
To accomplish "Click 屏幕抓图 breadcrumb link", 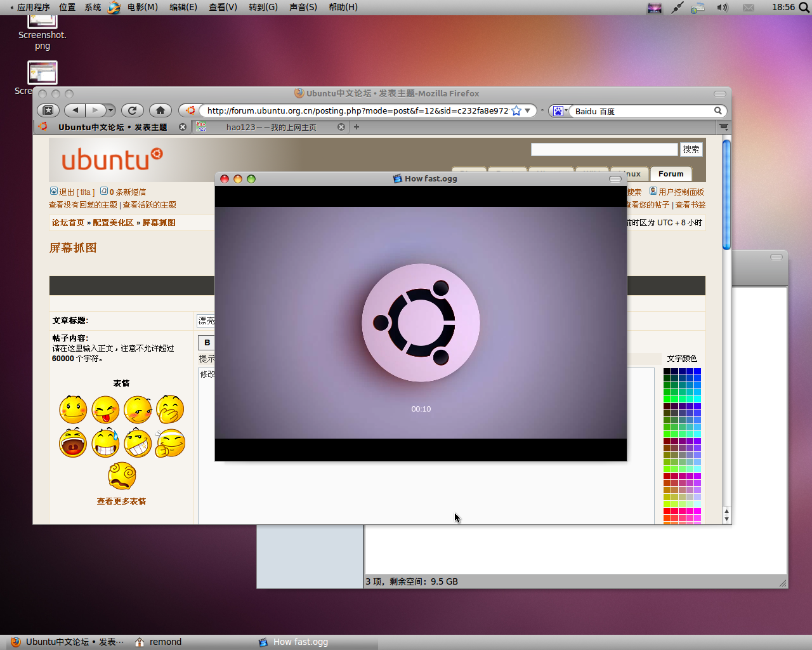I will click(159, 223).
